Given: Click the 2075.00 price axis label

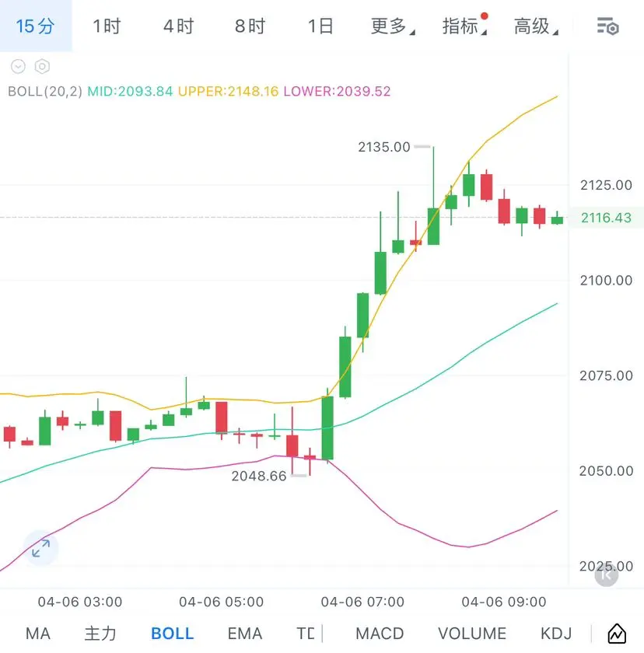Looking at the screenshot, I should click(x=606, y=375).
